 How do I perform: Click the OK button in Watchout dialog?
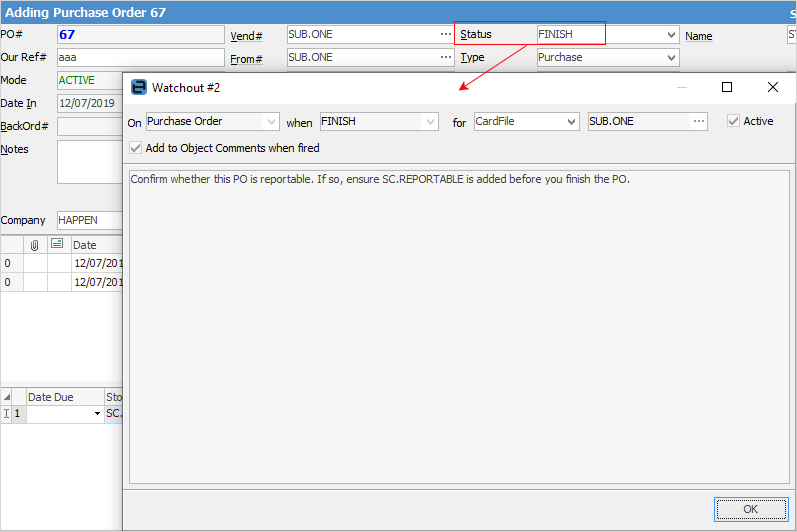point(751,509)
